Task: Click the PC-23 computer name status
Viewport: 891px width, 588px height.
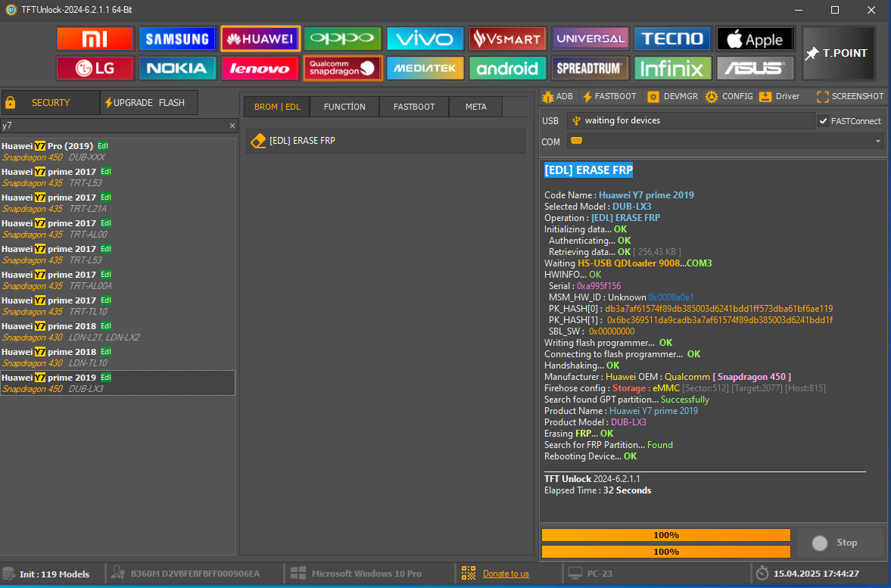Action: 591,574
